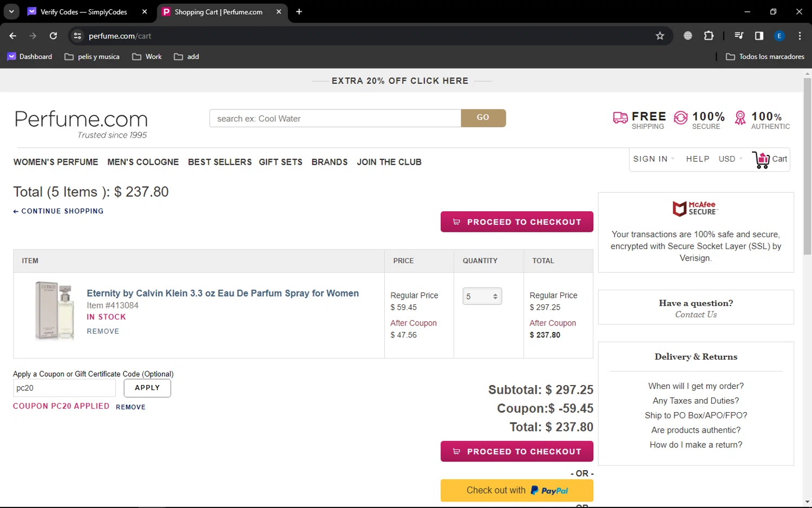
Task: Click the browser forward arrow
Action: tap(33, 36)
